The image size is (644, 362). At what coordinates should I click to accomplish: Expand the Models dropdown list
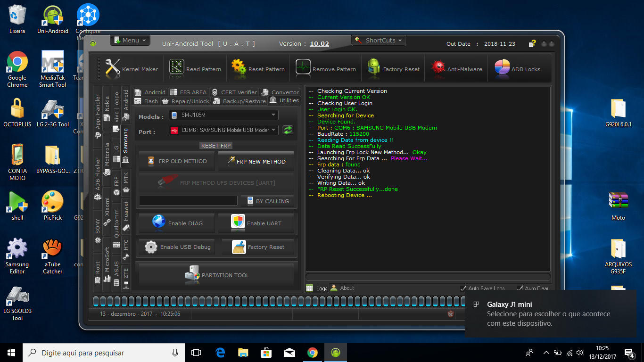tap(273, 115)
